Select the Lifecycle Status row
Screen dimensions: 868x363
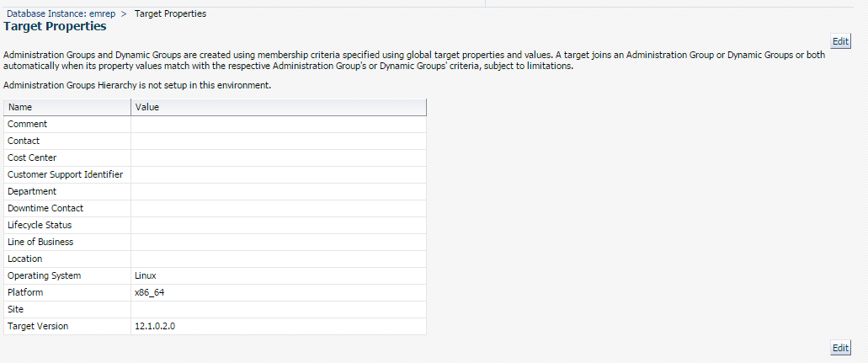coord(215,225)
